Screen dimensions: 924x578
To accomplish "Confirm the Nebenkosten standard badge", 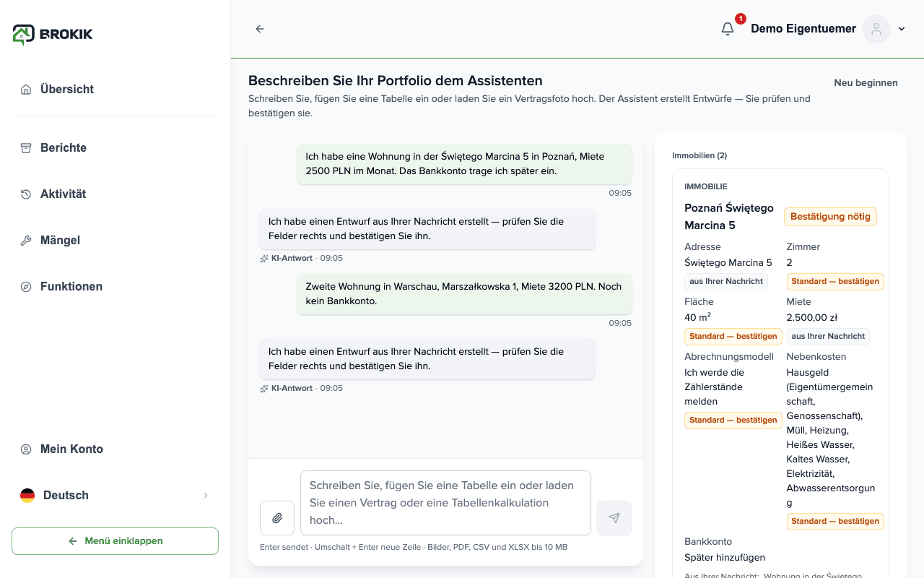I will [x=835, y=522].
